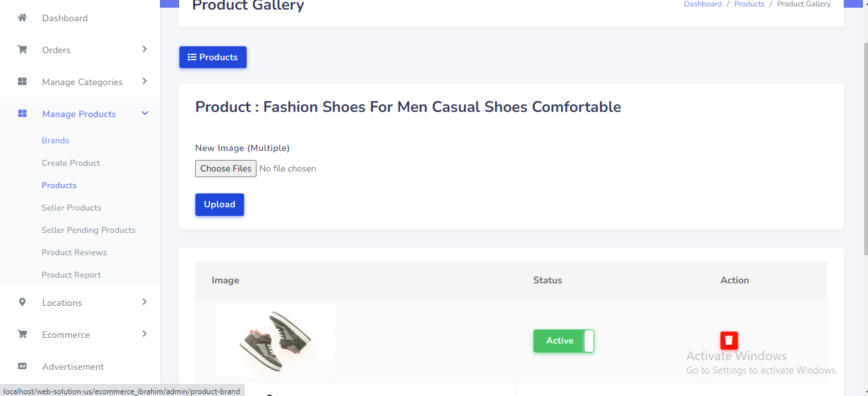The image size is (868, 396).
Task: Click Choose Files to select images
Action: coord(225,169)
